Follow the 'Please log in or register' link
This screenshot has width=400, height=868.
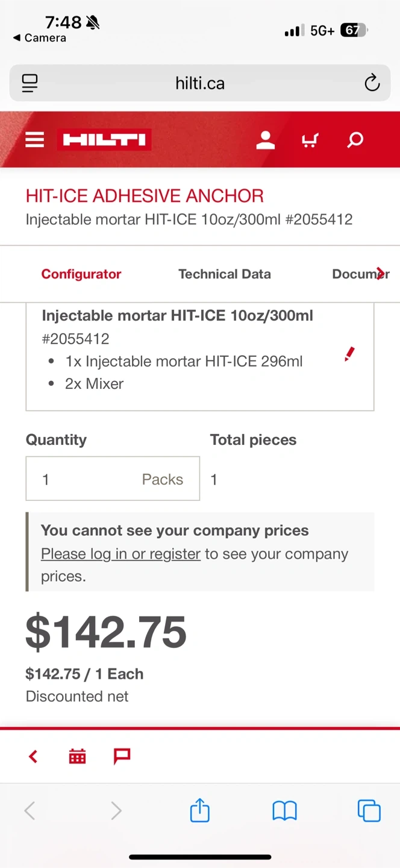coord(120,554)
